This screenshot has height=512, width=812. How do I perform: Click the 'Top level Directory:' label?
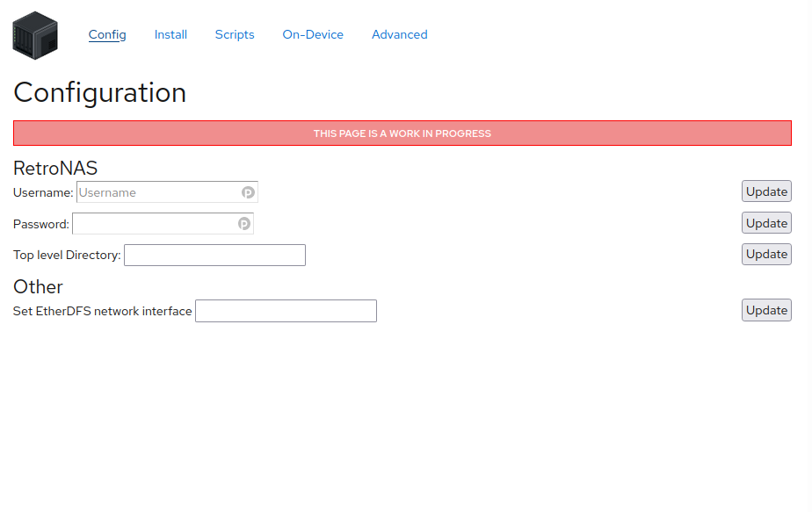(67, 256)
